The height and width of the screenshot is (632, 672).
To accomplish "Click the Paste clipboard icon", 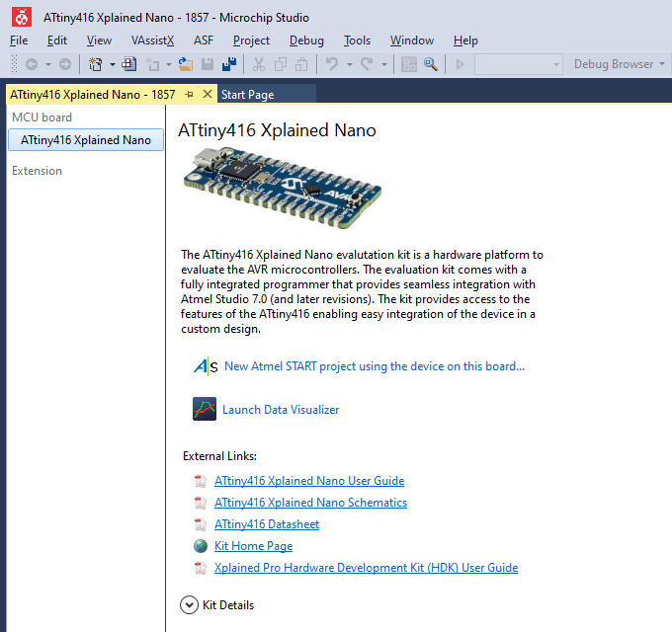I will pos(301,64).
